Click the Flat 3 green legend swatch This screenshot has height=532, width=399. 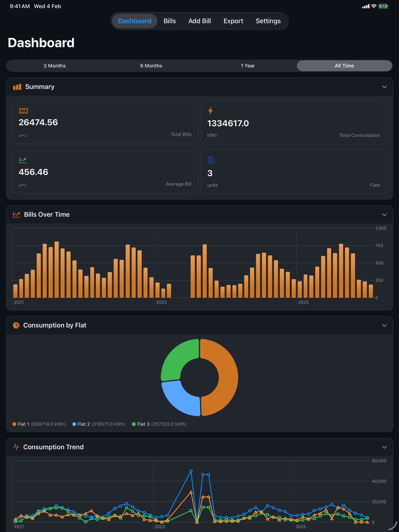click(x=134, y=424)
